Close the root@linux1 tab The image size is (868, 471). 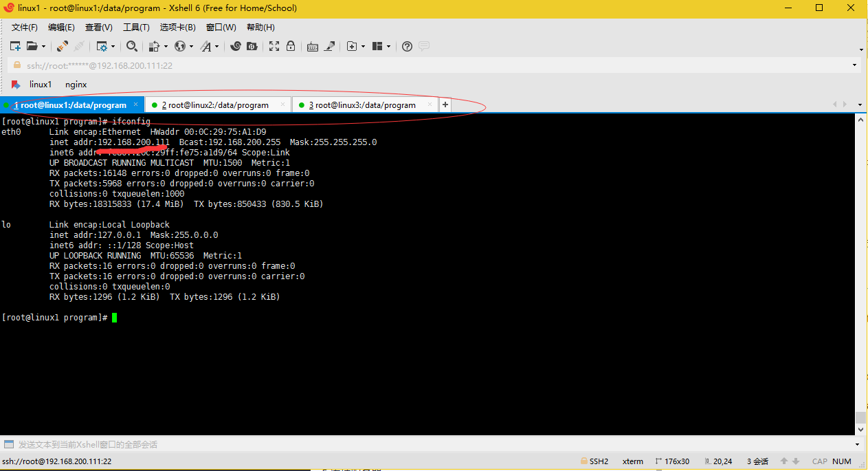136,105
